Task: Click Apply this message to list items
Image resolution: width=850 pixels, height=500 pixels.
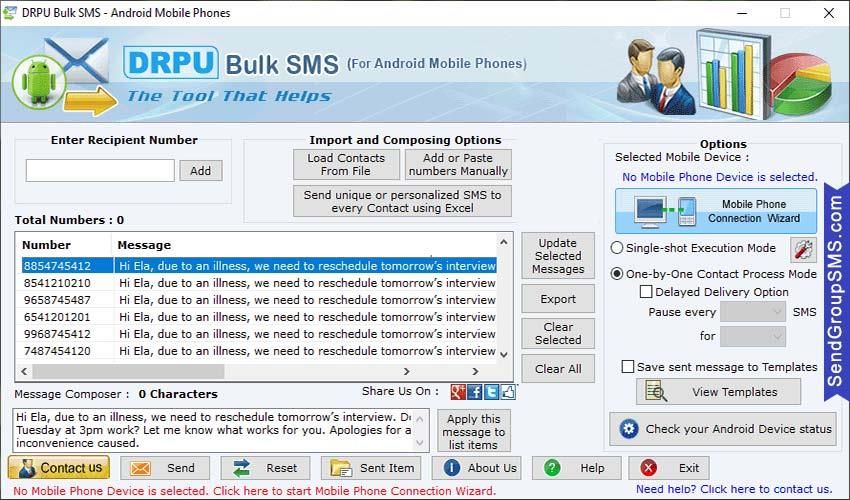Action: (473, 432)
